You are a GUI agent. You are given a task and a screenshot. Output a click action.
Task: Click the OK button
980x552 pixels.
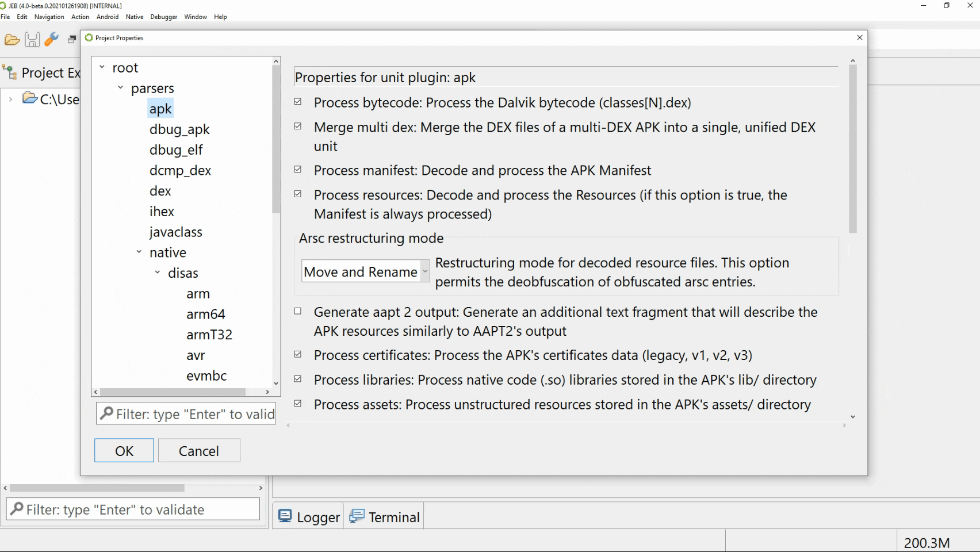click(124, 450)
